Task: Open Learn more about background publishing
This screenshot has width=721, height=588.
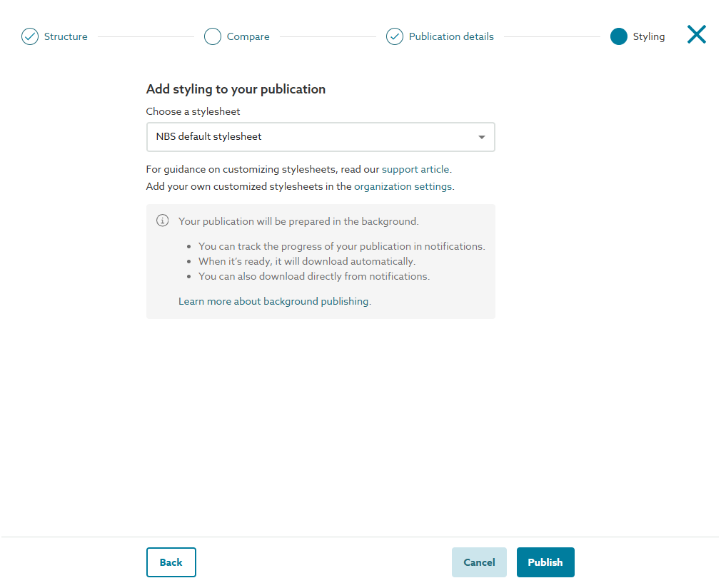Action: [273, 301]
